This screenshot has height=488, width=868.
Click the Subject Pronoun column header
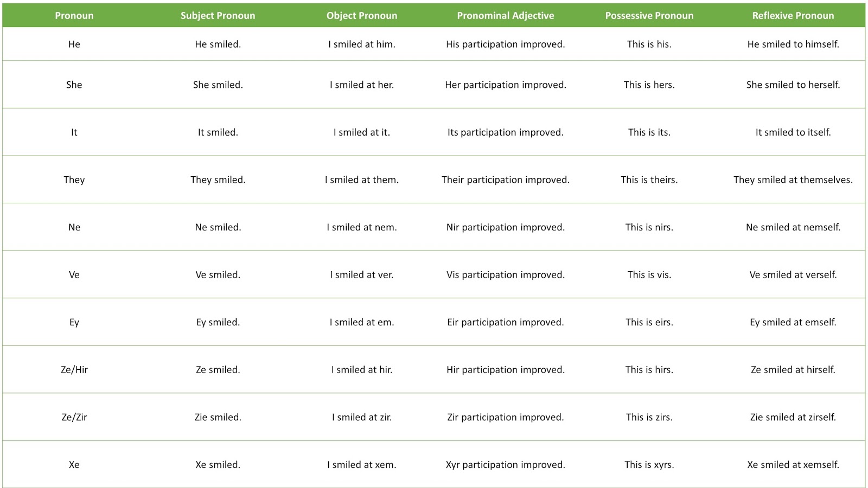(218, 16)
